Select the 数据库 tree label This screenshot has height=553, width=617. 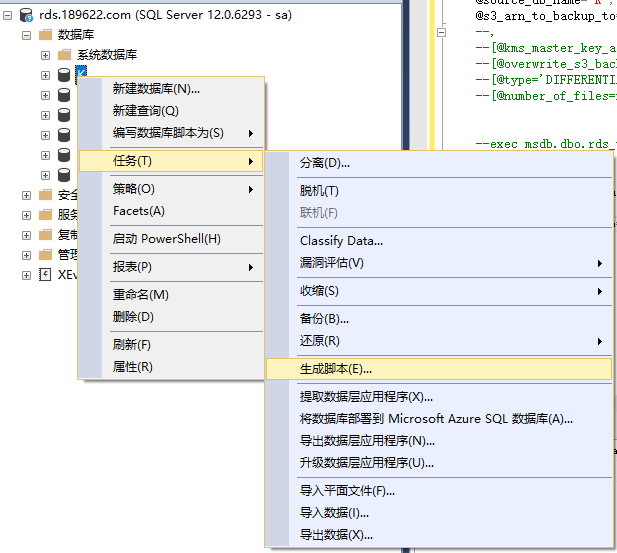pos(76,35)
